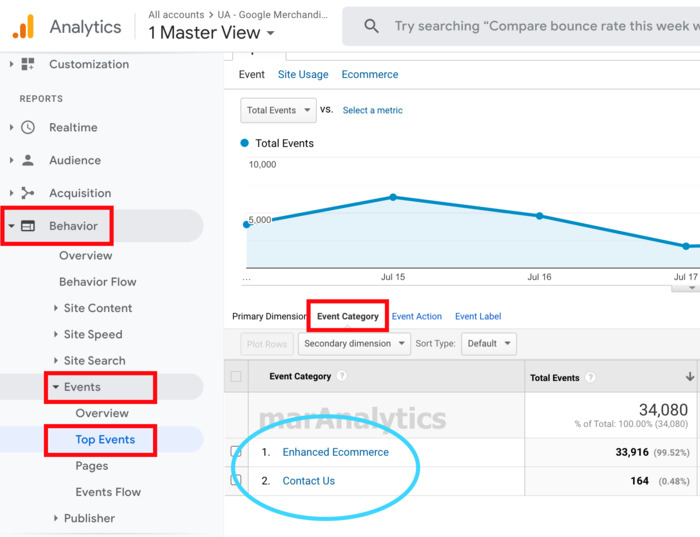Open the Events Pages report
The width and height of the screenshot is (700, 537).
92,466
